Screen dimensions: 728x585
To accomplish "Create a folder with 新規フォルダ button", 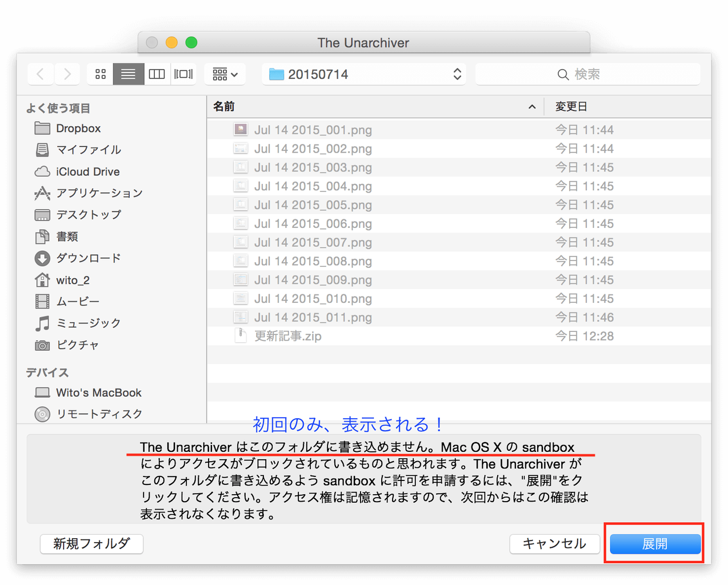I will [91, 544].
